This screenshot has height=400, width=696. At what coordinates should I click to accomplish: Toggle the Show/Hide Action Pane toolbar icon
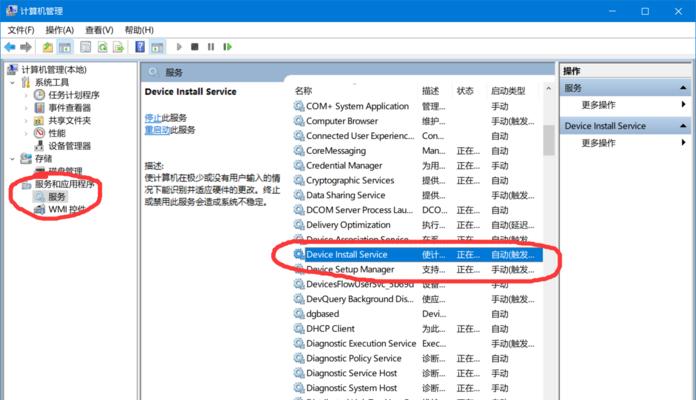coord(157,47)
